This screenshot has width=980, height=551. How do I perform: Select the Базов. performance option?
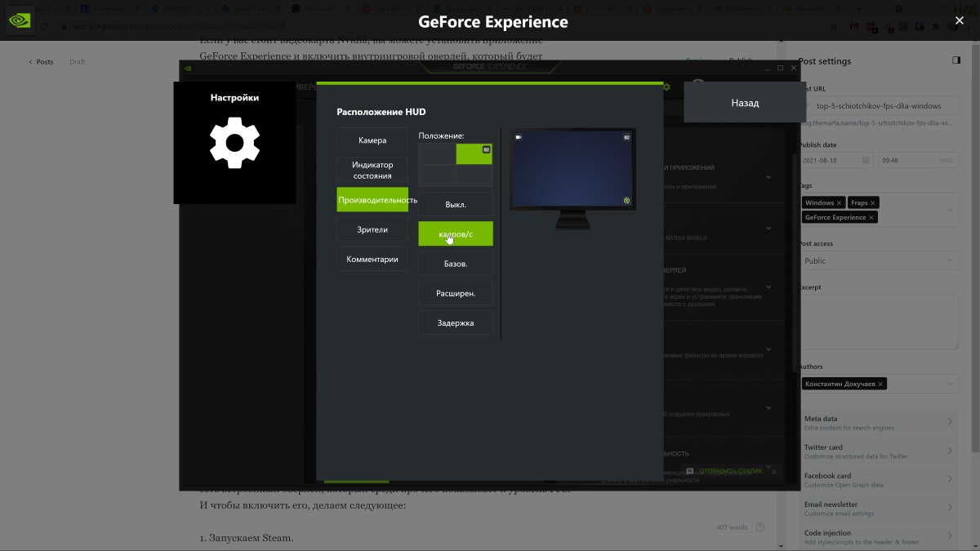[x=456, y=264]
